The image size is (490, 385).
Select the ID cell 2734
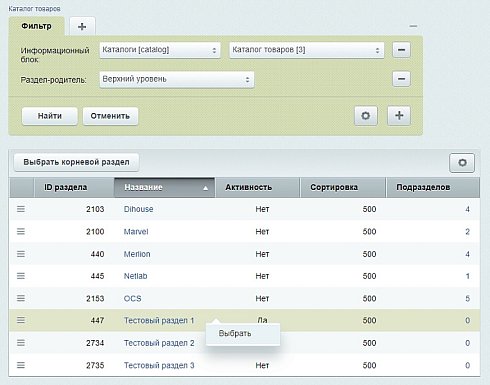95,343
